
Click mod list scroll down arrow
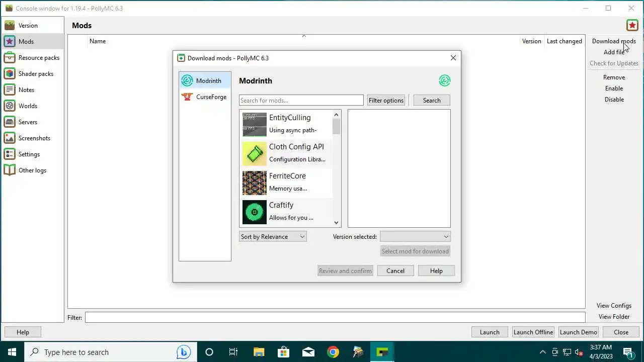[x=337, y=223]
